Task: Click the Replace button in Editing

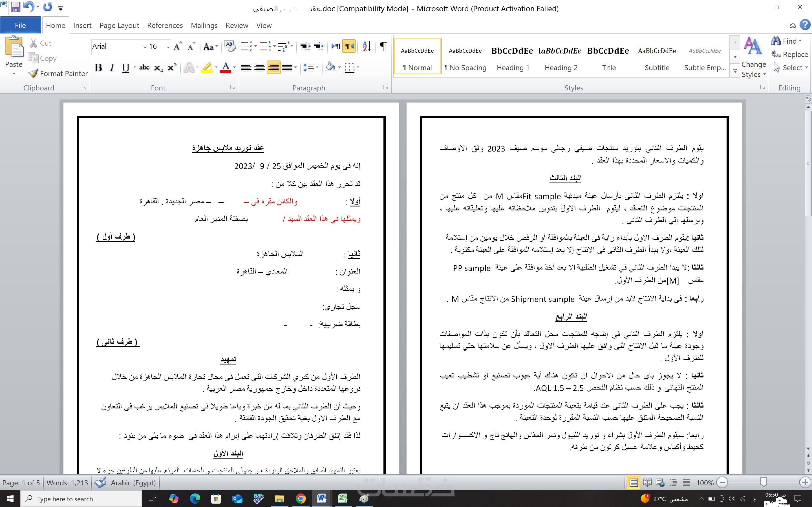Action: [790, 54]
